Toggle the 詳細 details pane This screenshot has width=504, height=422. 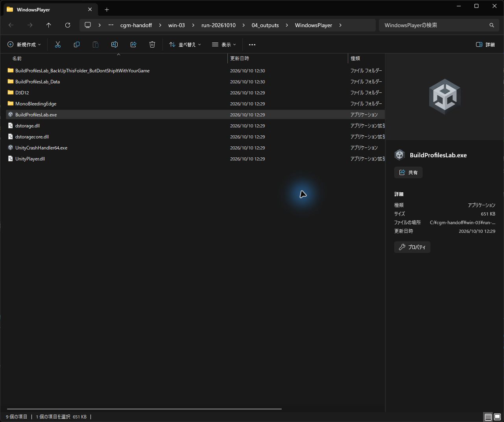(486, 44)
